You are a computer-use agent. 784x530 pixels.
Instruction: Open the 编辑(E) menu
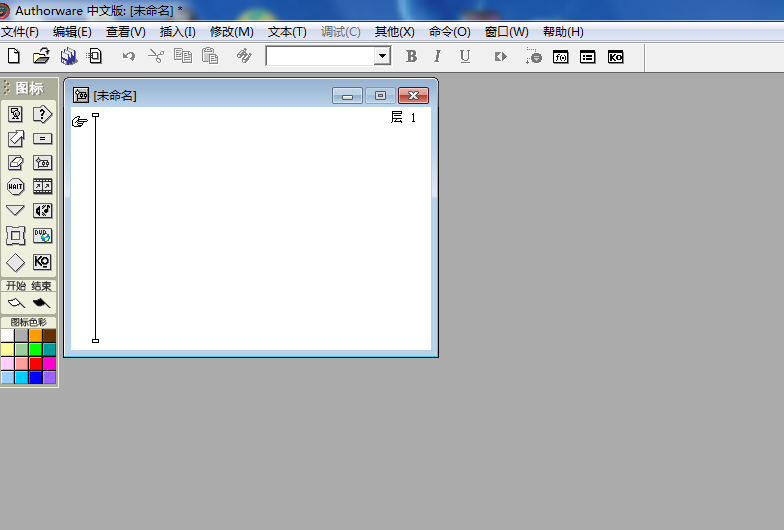[72, 32]
